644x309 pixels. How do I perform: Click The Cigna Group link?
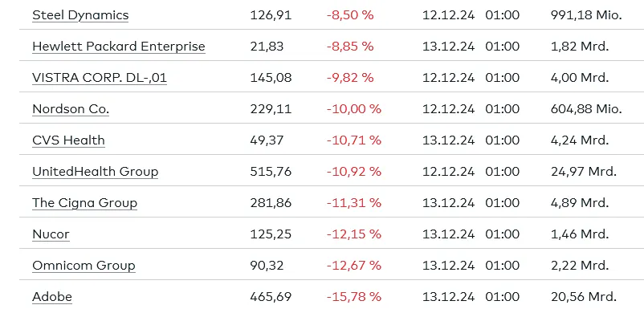click(84, 203)
